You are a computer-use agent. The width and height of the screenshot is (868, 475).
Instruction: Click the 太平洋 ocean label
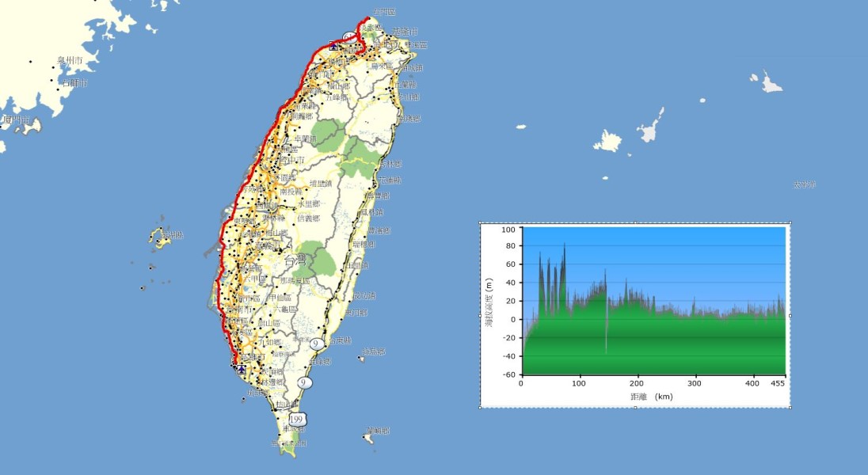pyautogui.click(x=804, y=184)
